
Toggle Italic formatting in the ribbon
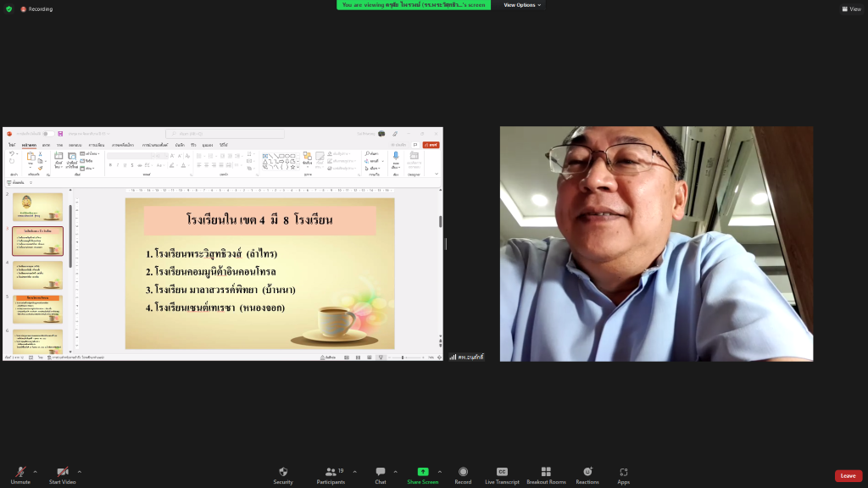tap(117, 165)
